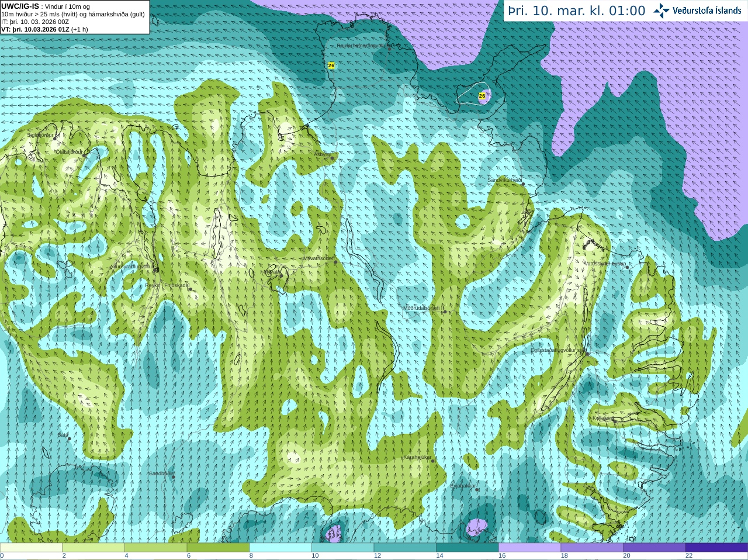The height and width of the screenshot is (560, 748).
Task: Click the 12–14 m/s teal legend swatch
Action: coord(405,548)
